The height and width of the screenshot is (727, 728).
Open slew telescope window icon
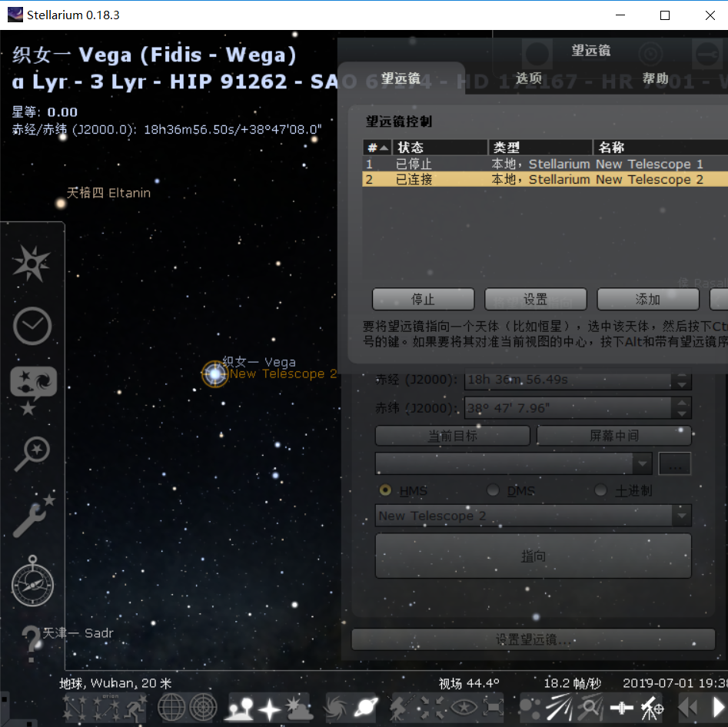click(652, 708)
